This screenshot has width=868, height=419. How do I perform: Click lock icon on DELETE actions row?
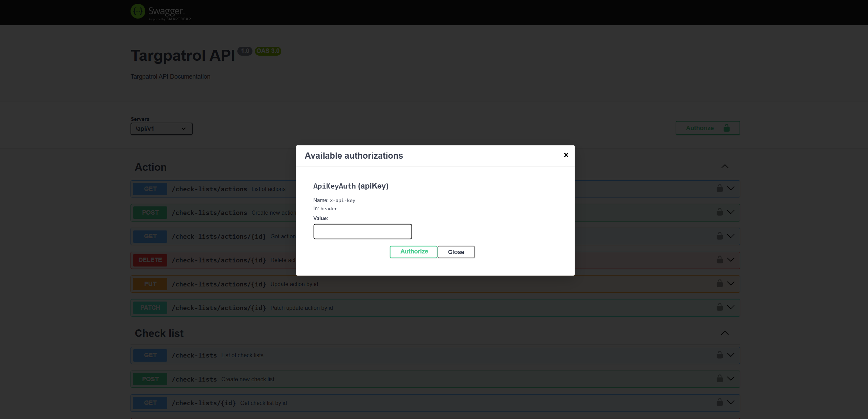720,260
